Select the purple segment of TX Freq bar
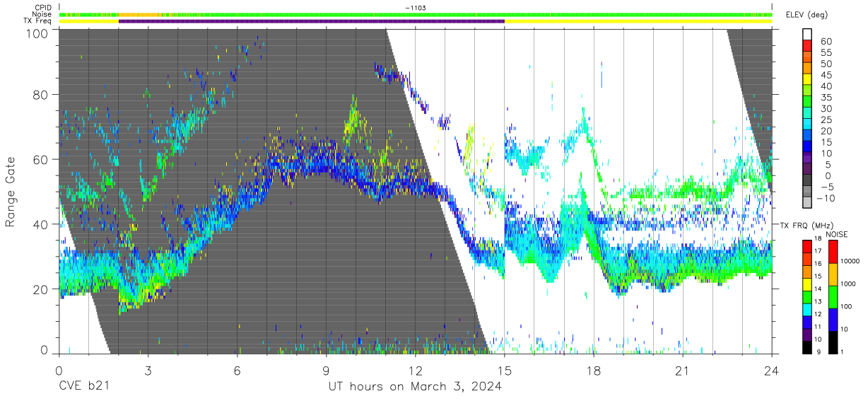The width and height of the screenshot is (868, 401). (x=312, y=21)
